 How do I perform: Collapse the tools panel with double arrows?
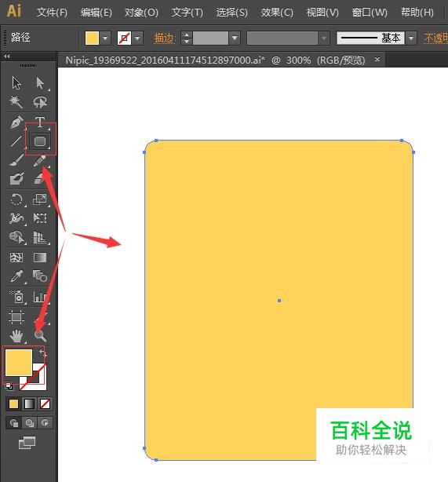tap(7, 57)
